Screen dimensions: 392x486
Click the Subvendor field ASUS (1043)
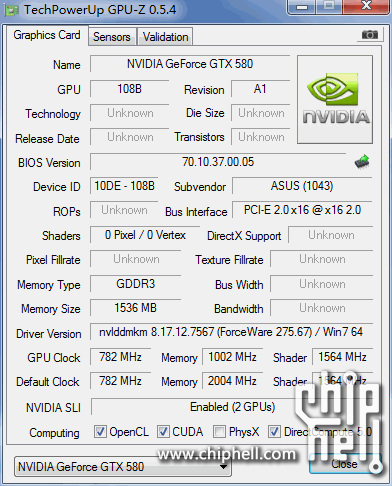(x=302, y=186)
